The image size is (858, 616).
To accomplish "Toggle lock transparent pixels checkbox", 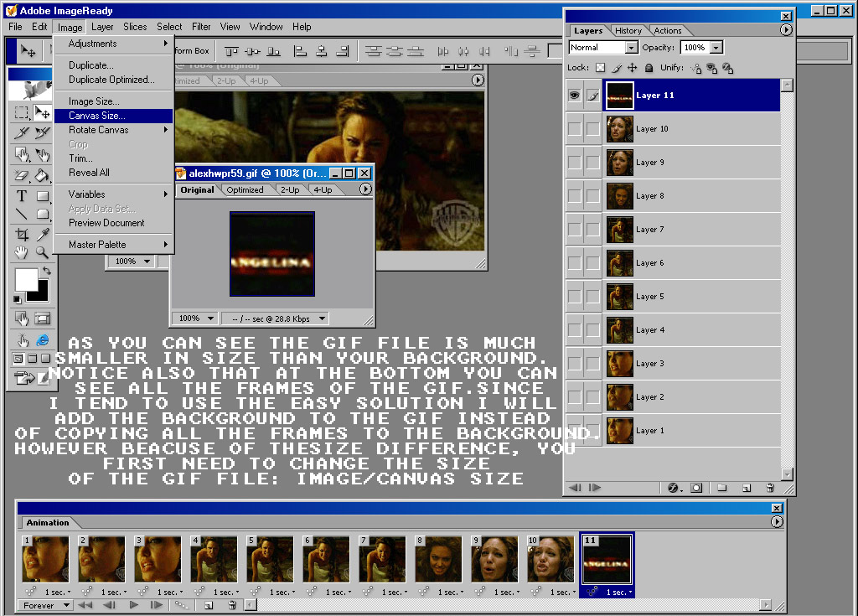I will tap(600, 68).
